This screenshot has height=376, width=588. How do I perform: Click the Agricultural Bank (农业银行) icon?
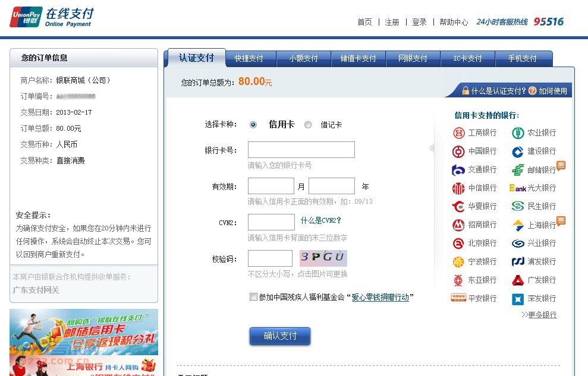[518, 133]
